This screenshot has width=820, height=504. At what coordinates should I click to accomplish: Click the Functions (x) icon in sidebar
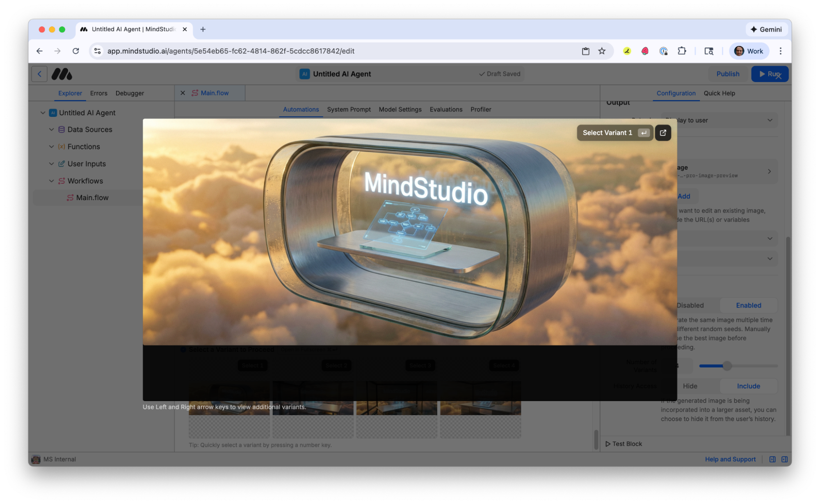(61, 146)
